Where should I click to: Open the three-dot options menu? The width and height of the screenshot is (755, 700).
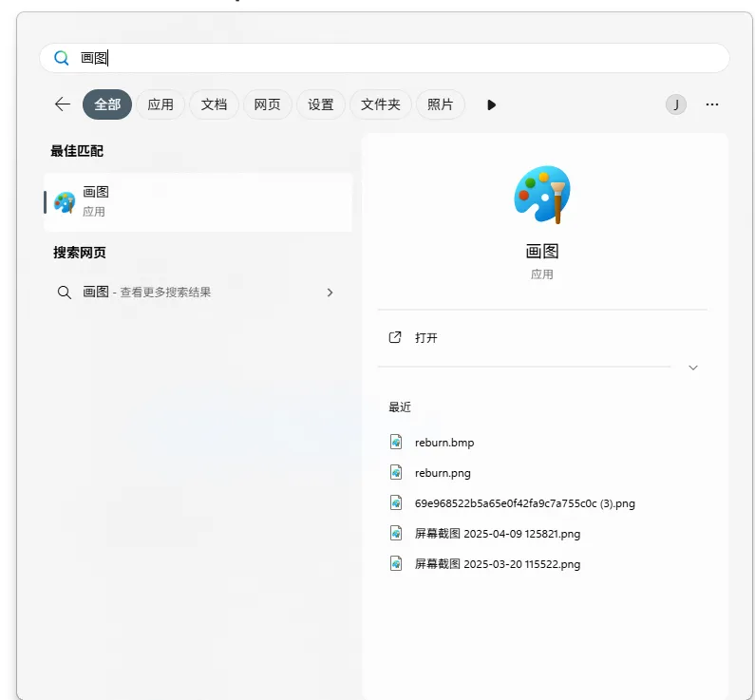click(x=712, y=104)
